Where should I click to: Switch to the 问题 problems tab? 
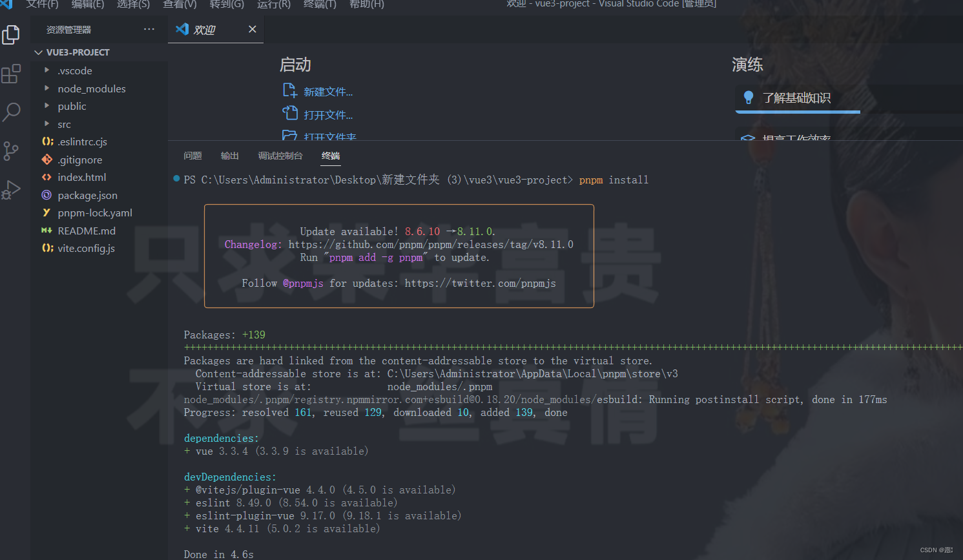(x=192, y=156)
